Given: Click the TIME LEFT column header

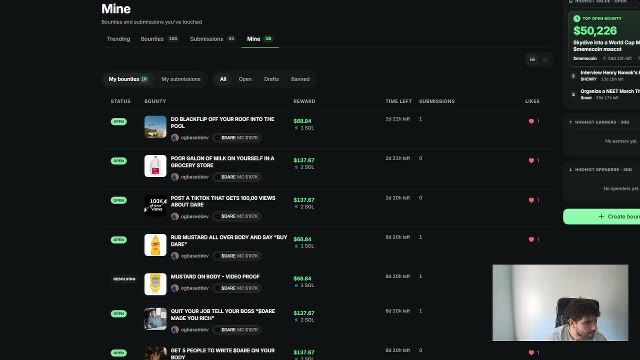Looking at the screenshot, I should click(x=398, y=101).
